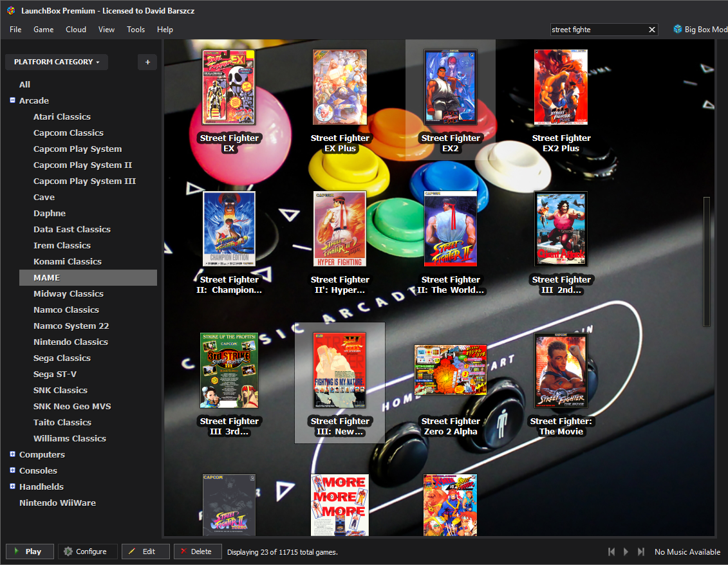Click the Edit button
This screenshot has height=565, width=728.
(x=145, y=551)
